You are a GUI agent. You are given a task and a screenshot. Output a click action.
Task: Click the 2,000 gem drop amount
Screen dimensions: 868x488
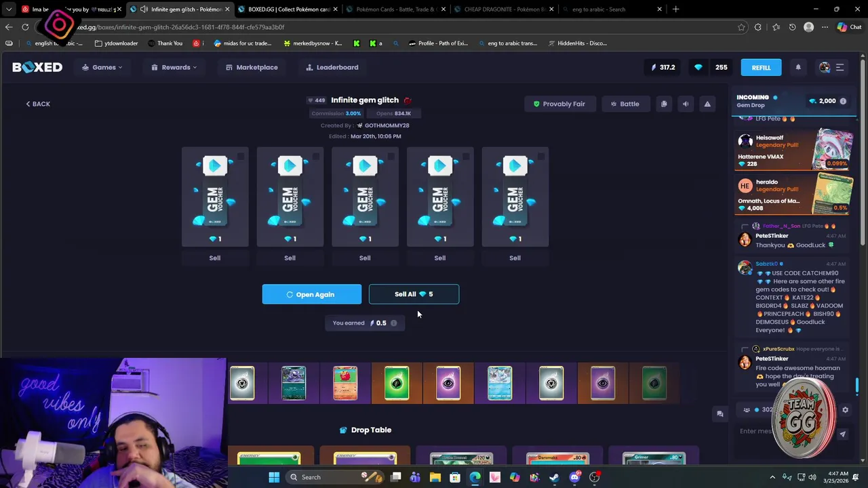(x=823, y=101)
